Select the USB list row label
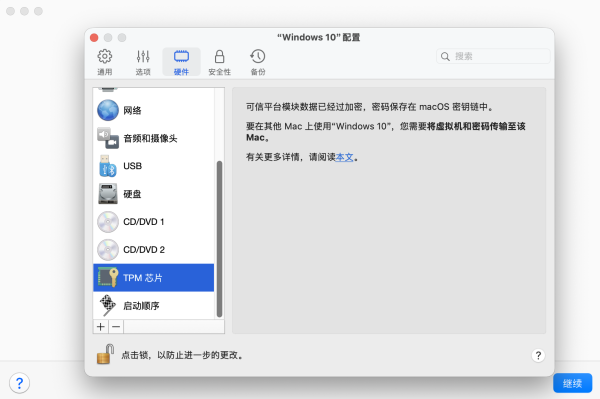 132,166
